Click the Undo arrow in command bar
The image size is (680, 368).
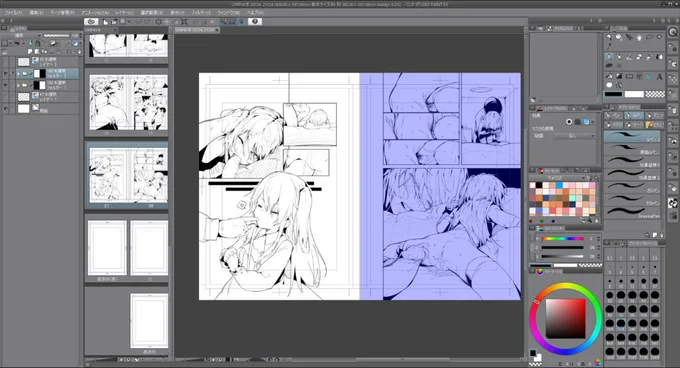[139, 22]
